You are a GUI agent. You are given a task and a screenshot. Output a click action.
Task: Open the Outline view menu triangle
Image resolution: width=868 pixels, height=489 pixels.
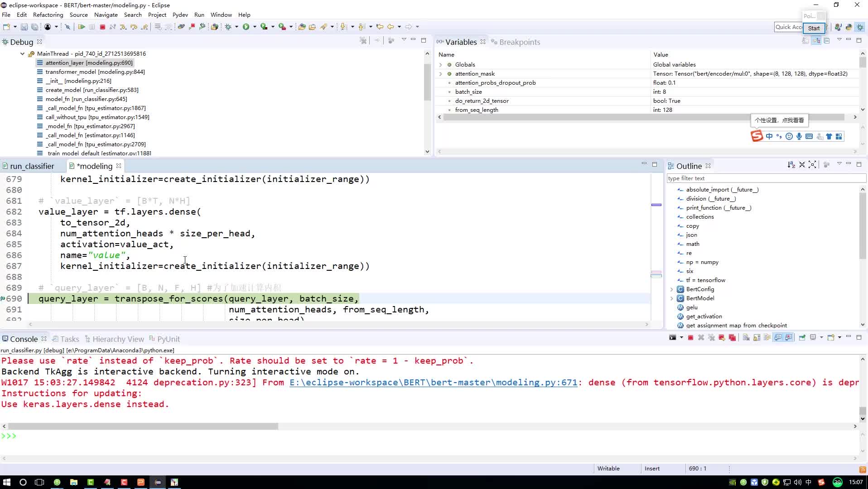coord(839,164)
